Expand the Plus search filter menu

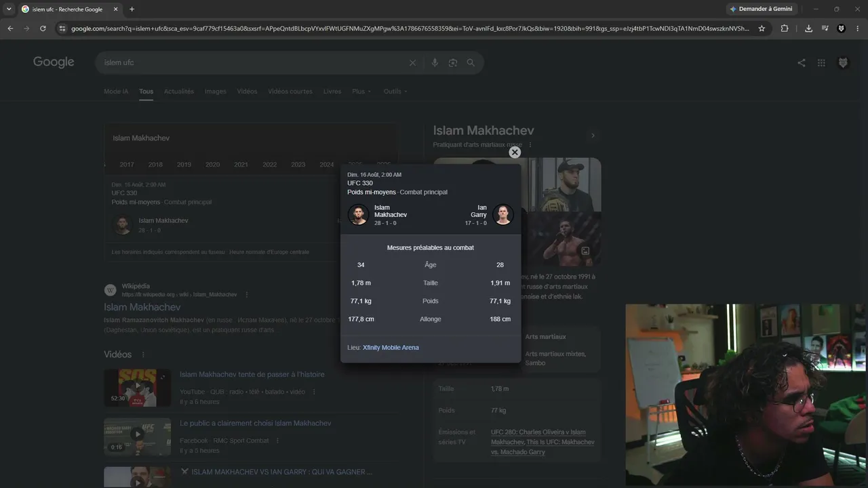(x=361, y=91)
